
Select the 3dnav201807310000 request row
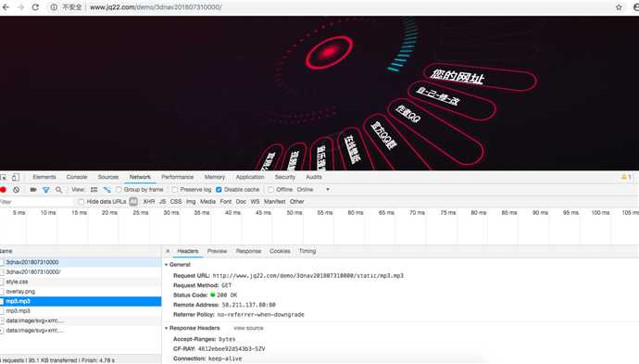(81, 262)
